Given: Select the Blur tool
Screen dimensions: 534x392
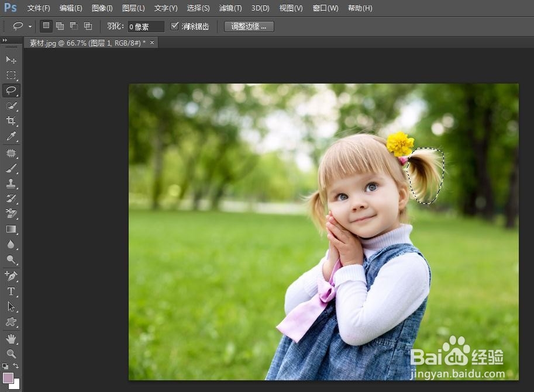Looking at the screenshot, I should pos(11,244).
